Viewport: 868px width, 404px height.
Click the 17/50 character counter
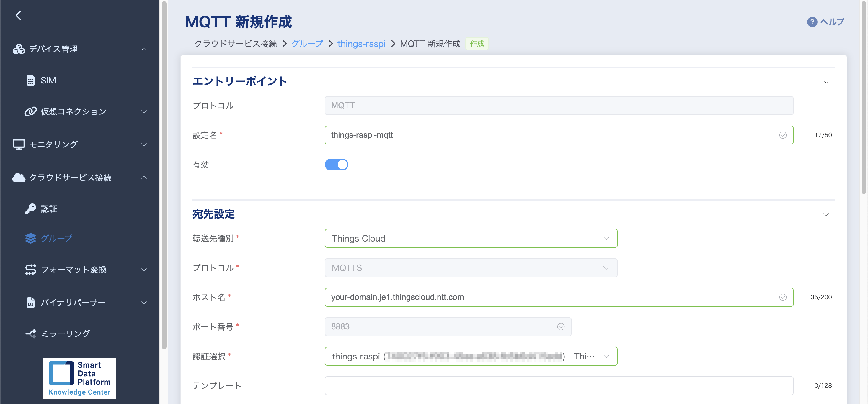(823, 135)
